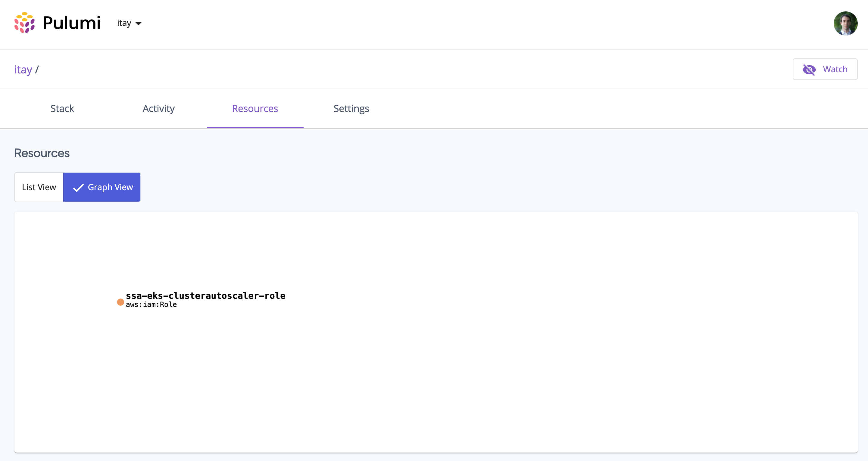Click the orange status dot on the role resource
The height and width of the screenshot is (461, 868).
tap(120, 302)
